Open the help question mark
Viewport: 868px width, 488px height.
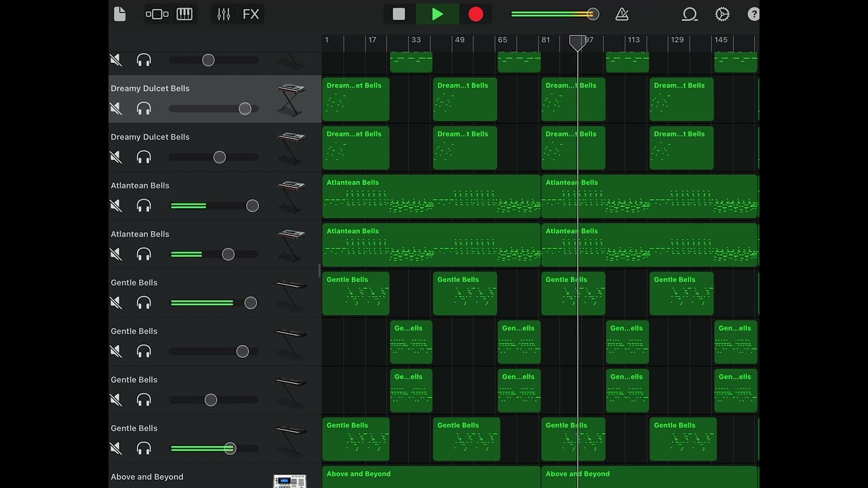[x=753, y=14]
